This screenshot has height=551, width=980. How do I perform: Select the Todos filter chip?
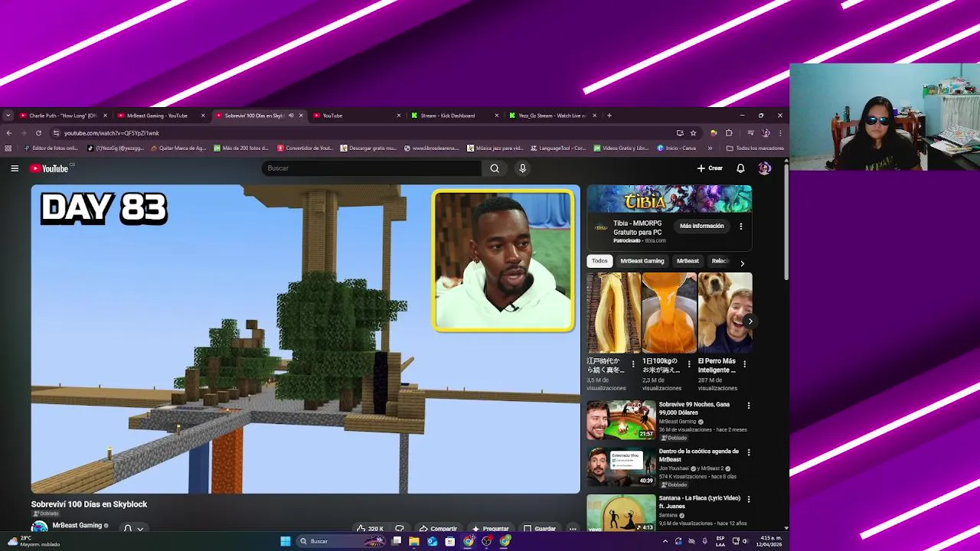coord(599,261)
